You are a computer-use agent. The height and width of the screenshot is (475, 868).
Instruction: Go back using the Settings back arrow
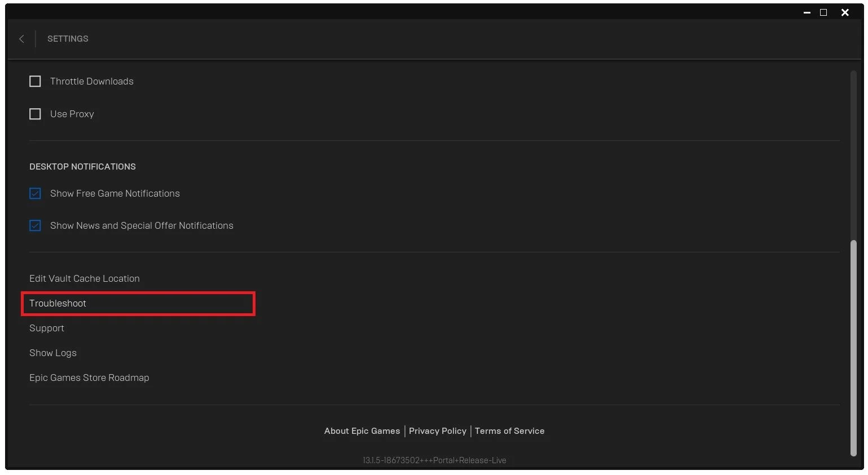pyautogui.click(x=21, y=39)
